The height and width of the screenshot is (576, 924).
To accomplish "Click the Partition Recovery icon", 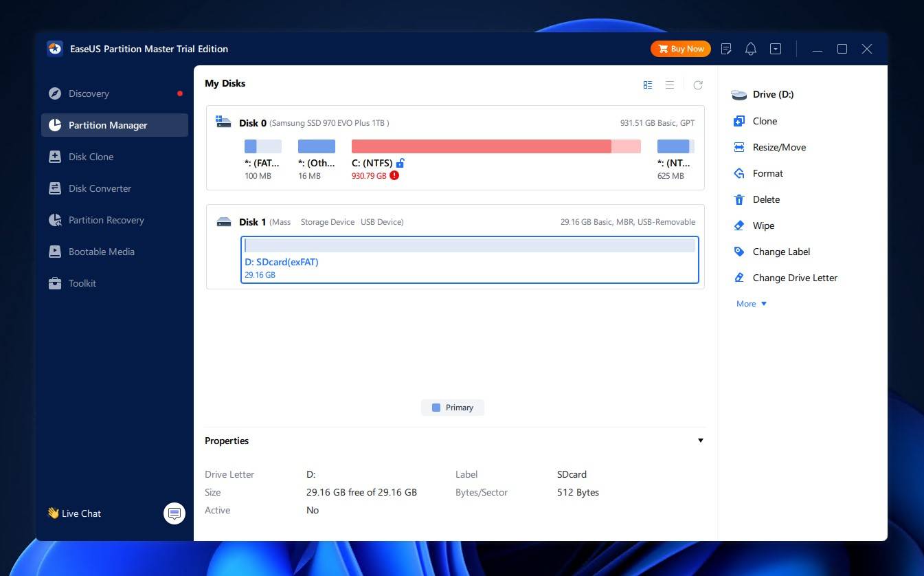I will click(55, 220).
